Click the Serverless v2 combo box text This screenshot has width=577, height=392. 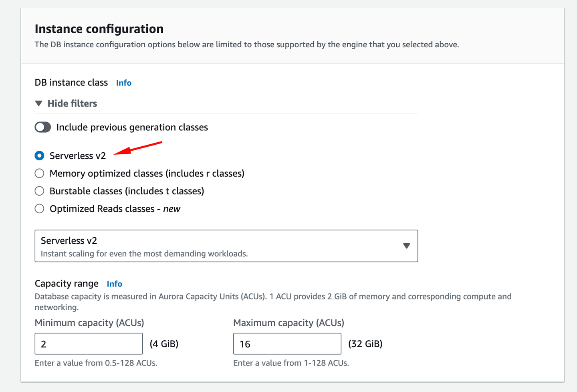tap(69, 240)
